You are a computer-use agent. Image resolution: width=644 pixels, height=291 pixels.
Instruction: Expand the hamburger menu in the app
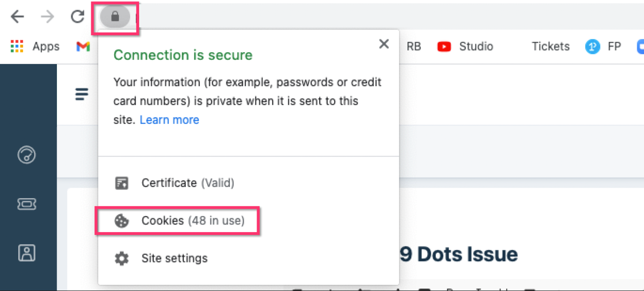pyautogui.click(x=82, y=95)
